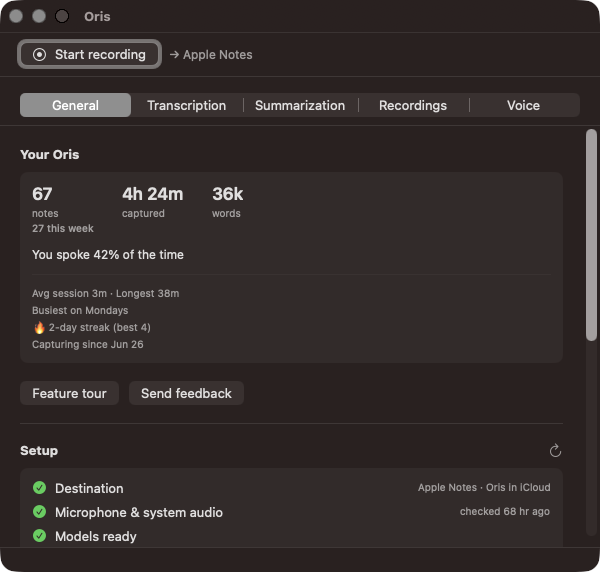Click the "Microphone & system audio" label

click(139, 513)
